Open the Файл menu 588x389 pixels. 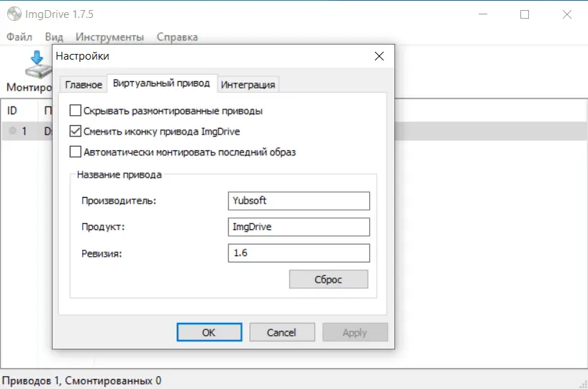pos(19,37)
